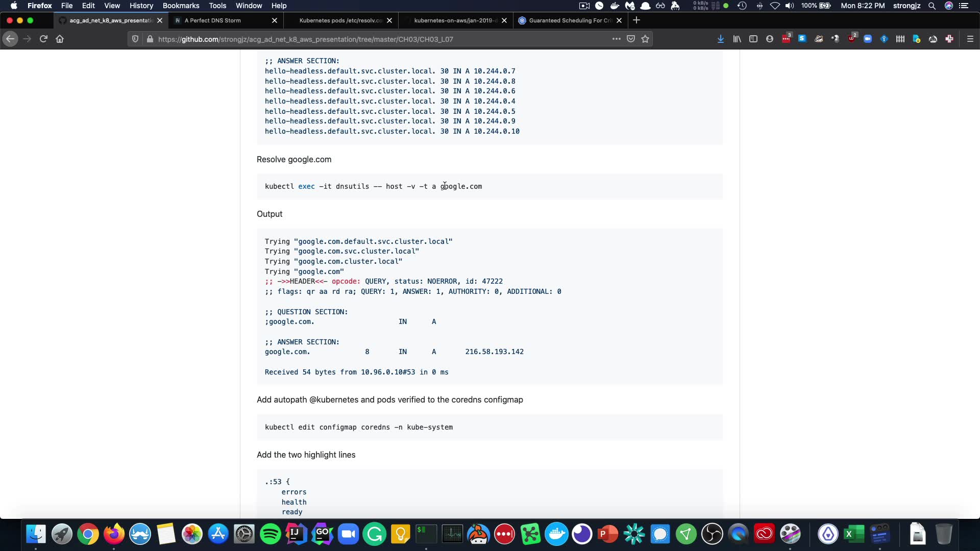
Task: Open the Firefox downloads panel
Action: [x=720, y=39]
